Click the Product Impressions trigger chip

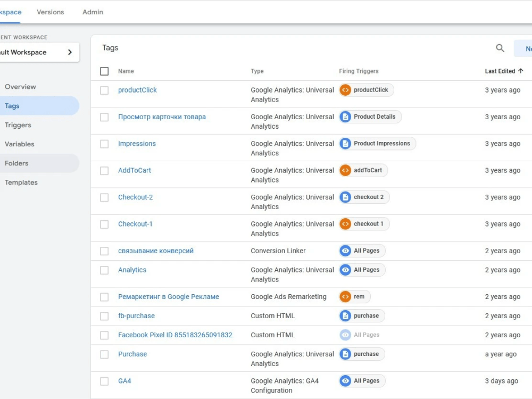(x=377, y=143)
